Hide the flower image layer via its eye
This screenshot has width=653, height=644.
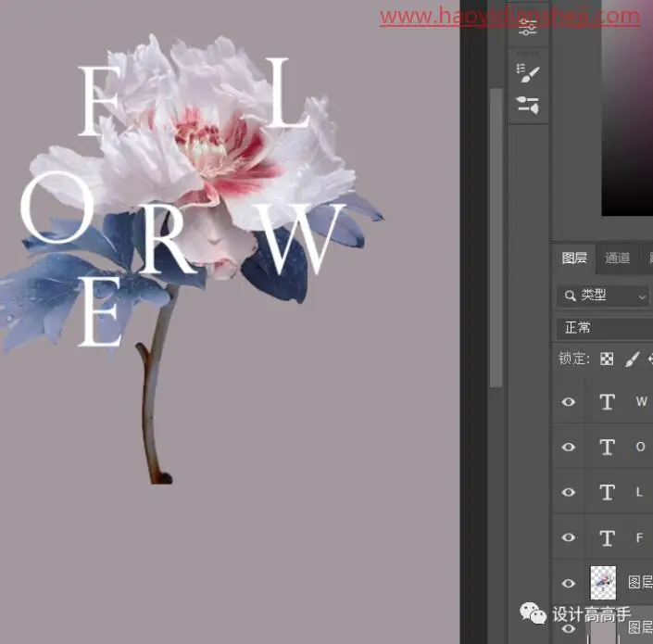point(569,583)
